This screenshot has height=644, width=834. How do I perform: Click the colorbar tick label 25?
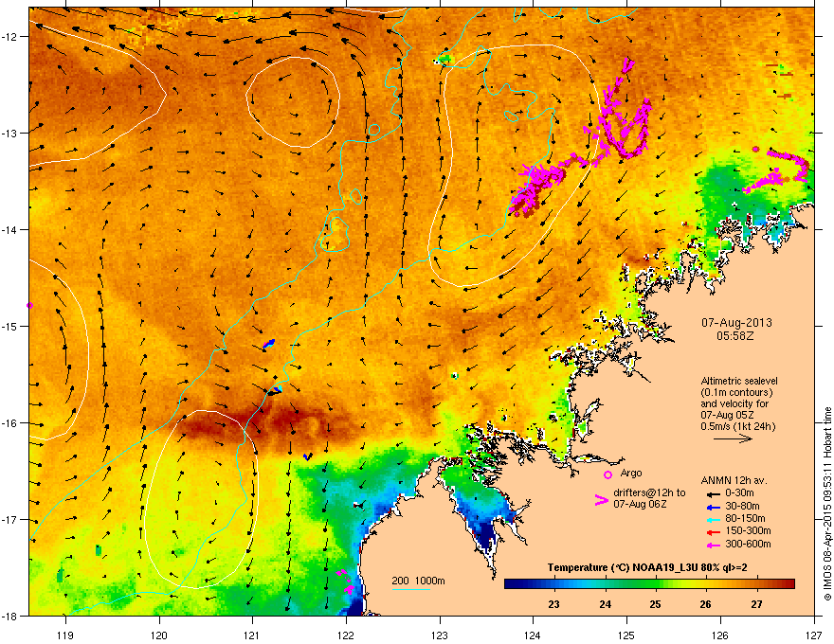coord(655,604)
